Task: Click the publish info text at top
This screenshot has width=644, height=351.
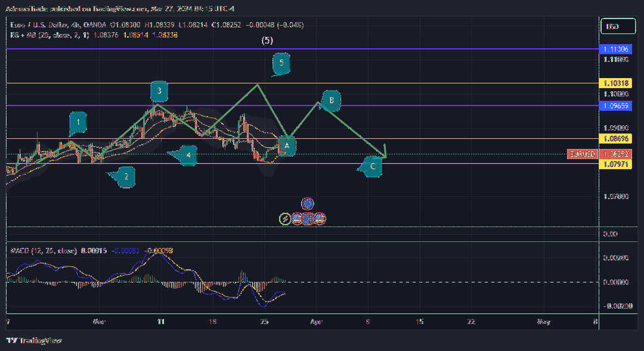Action: click(120, 8)
